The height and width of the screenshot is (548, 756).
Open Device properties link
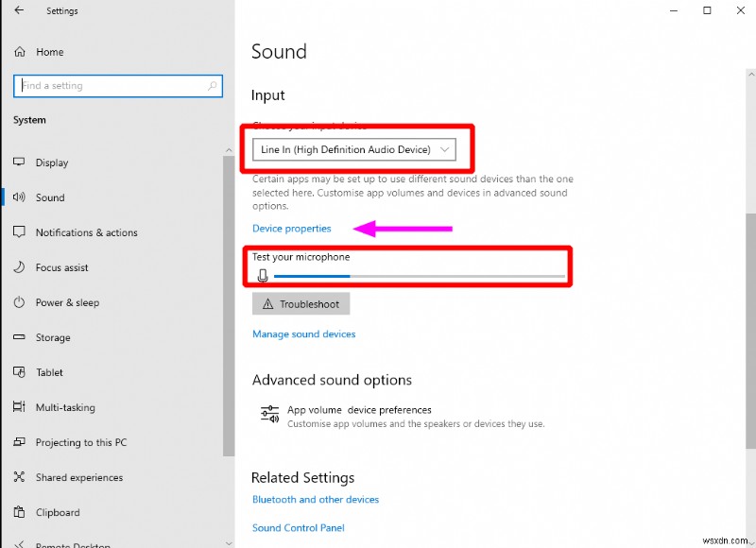292,228
